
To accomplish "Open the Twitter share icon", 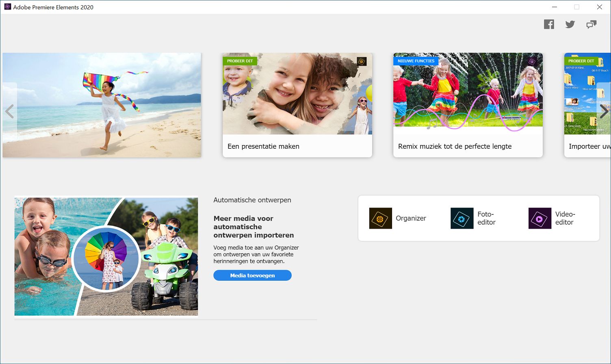I will [570, 24].
